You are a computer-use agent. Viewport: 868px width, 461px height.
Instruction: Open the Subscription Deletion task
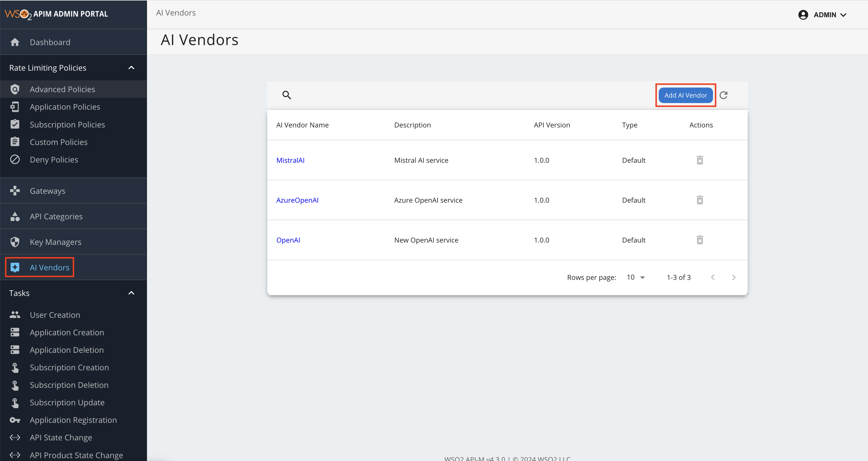73,385
